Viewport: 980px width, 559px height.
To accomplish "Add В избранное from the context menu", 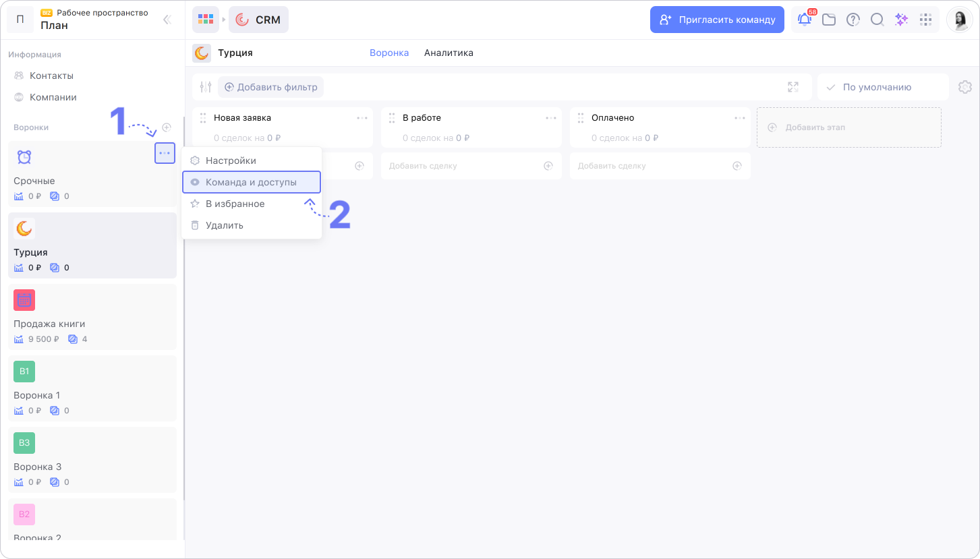I will pos(235,204).
